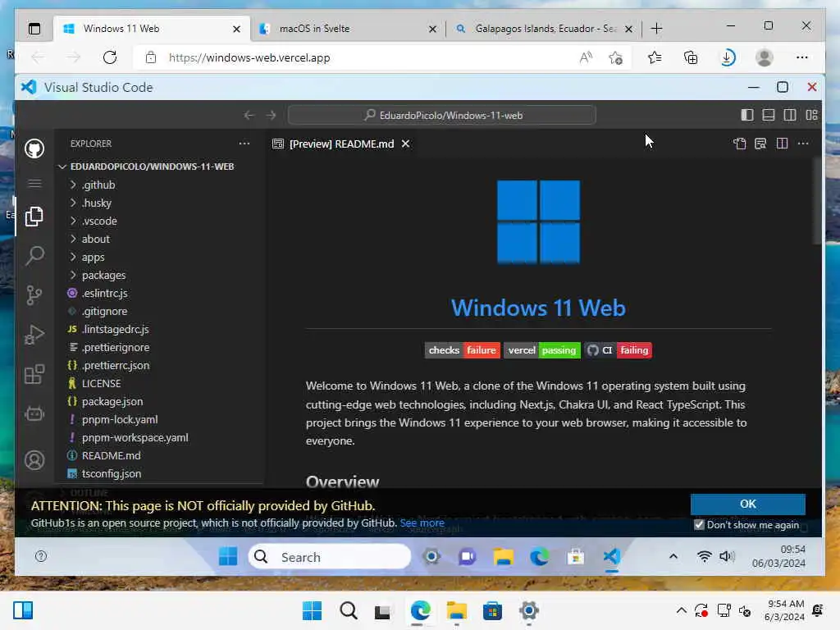
Task: Go back with VS Code navigation arrow
Action: tap(249, 115)
